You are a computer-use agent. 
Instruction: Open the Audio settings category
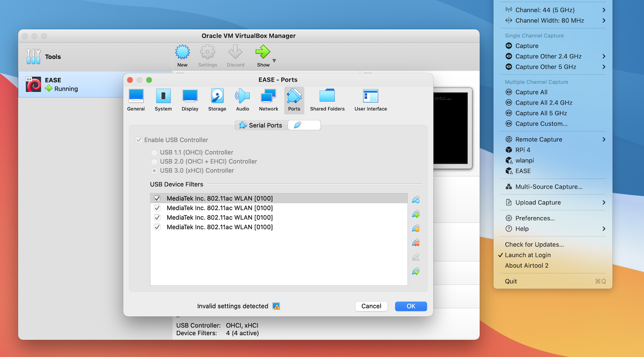[x=243, y=100]
